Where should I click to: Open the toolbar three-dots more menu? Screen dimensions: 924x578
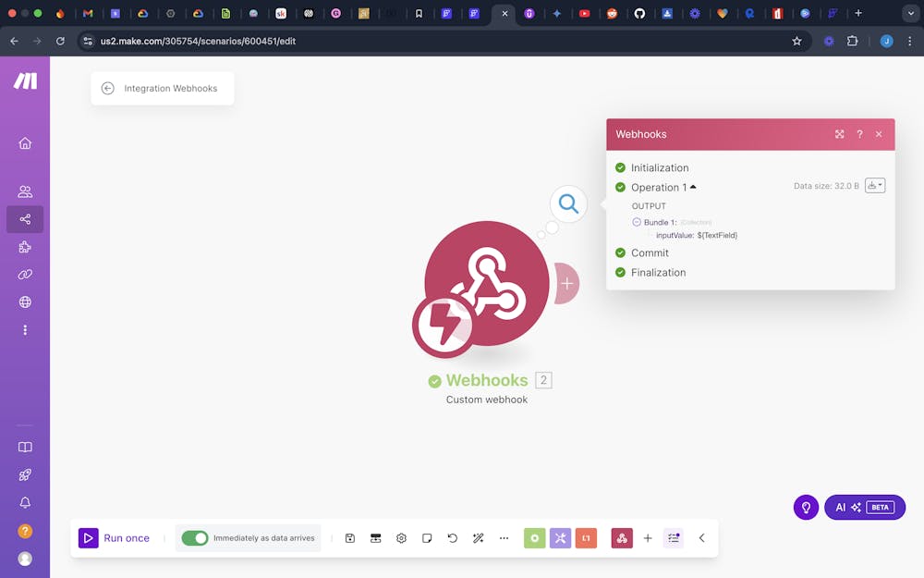pyautogui.click(x=504, y=538)
